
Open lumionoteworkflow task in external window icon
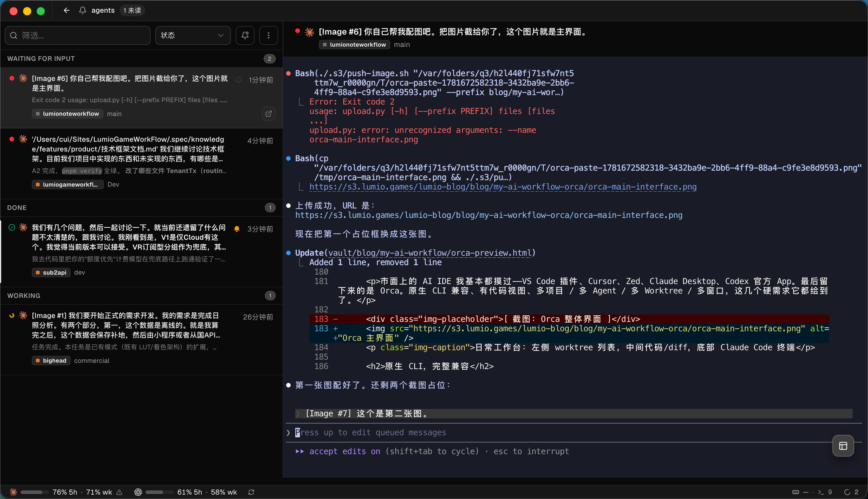point(269,114)
